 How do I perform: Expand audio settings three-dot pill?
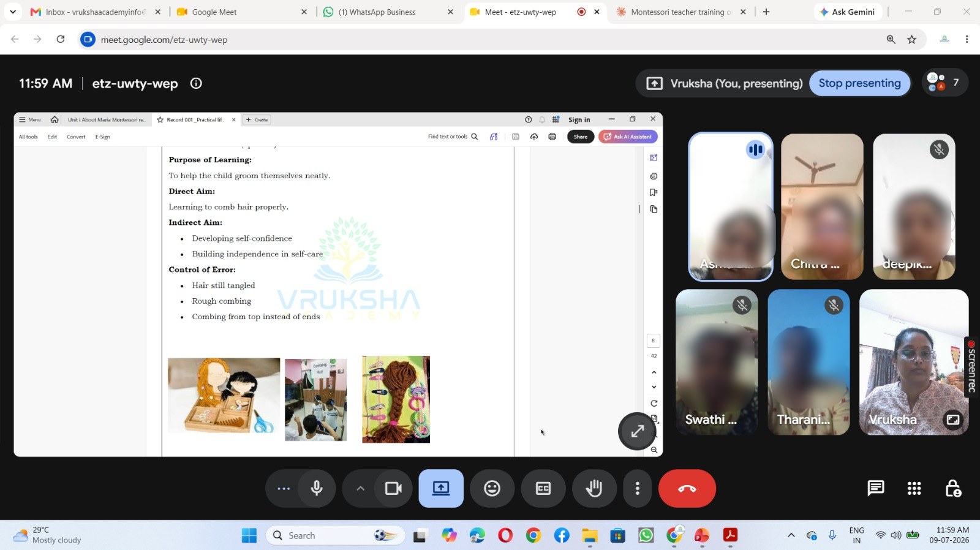click(x=284, y=488)
